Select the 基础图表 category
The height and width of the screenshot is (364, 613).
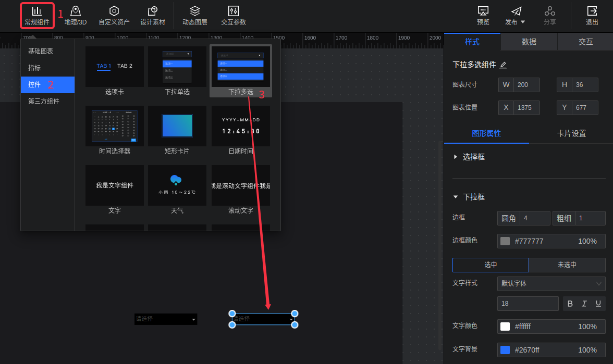click(41, 51)
